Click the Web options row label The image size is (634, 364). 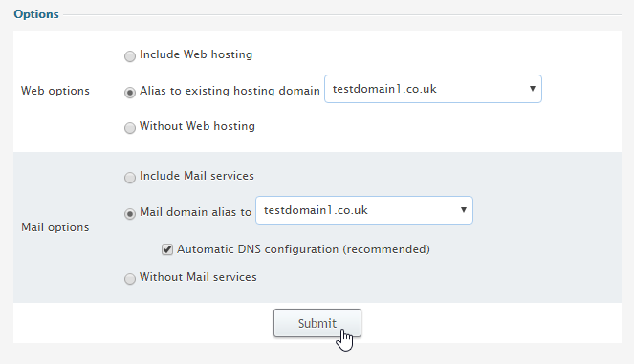click(x=55, y=91)
